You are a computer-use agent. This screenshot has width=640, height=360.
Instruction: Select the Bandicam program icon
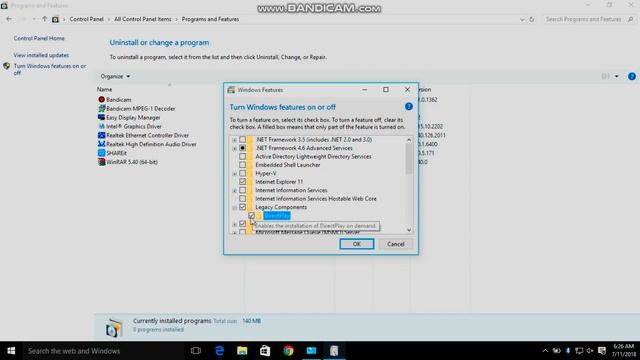click(x=102, y=100)
